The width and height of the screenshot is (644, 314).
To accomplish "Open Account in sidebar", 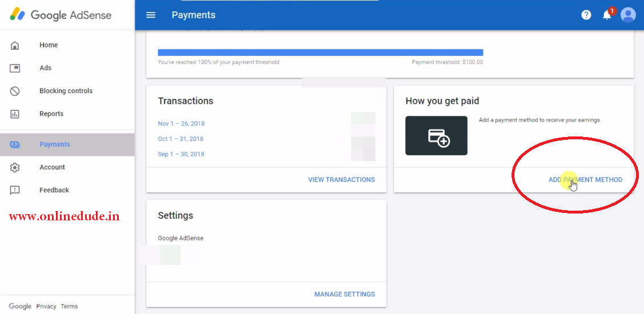I will coord(52,167).
